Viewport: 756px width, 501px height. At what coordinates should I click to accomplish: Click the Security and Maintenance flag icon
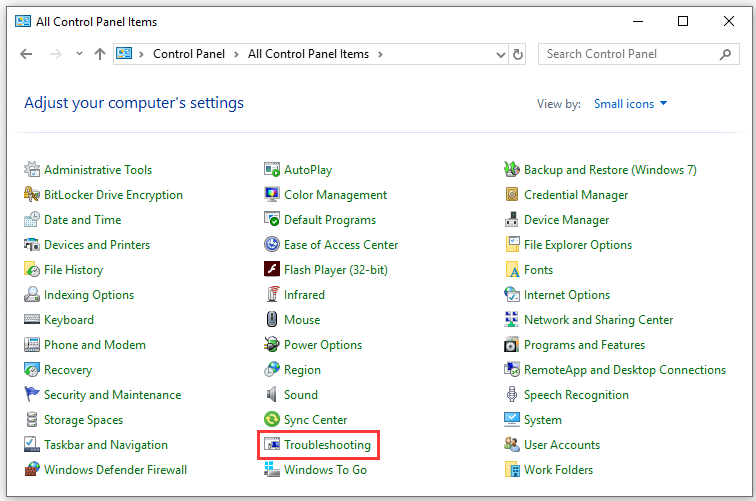tap(32, 394)
